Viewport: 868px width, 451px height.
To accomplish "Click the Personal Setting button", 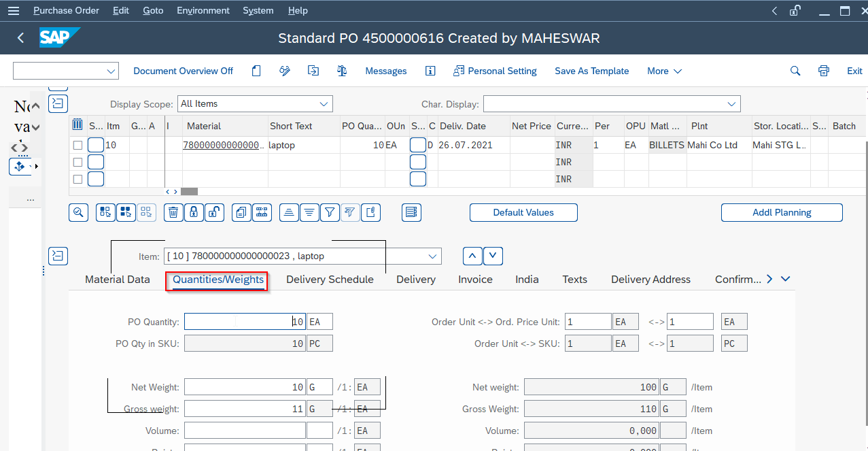I will 495,71.
